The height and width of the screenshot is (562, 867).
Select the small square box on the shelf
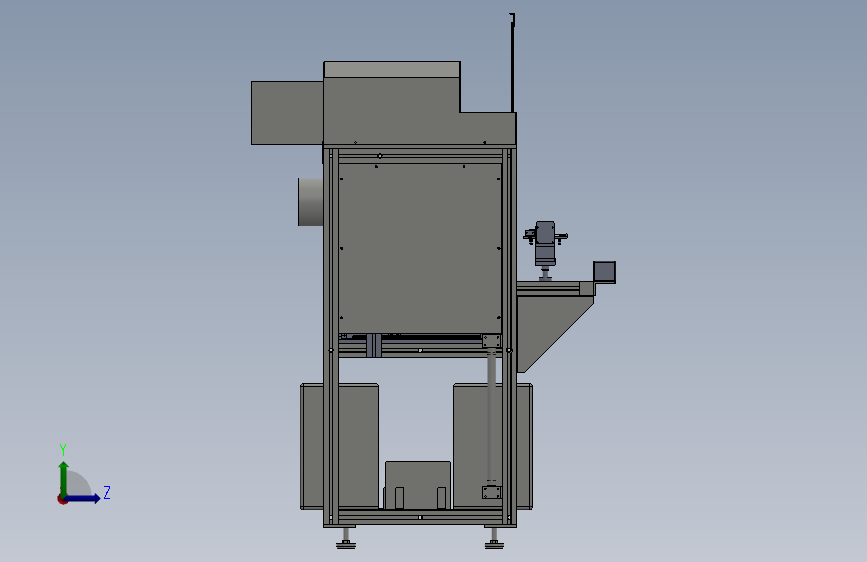click(604, 272)
